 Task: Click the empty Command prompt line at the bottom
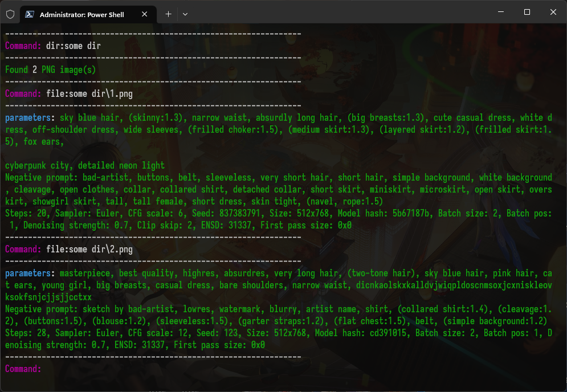pos(23,369)
